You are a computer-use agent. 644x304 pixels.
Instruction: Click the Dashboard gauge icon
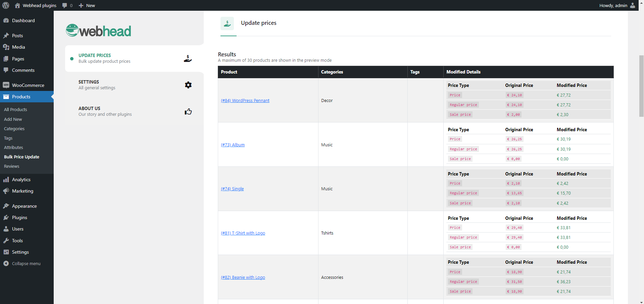(6, 20)
